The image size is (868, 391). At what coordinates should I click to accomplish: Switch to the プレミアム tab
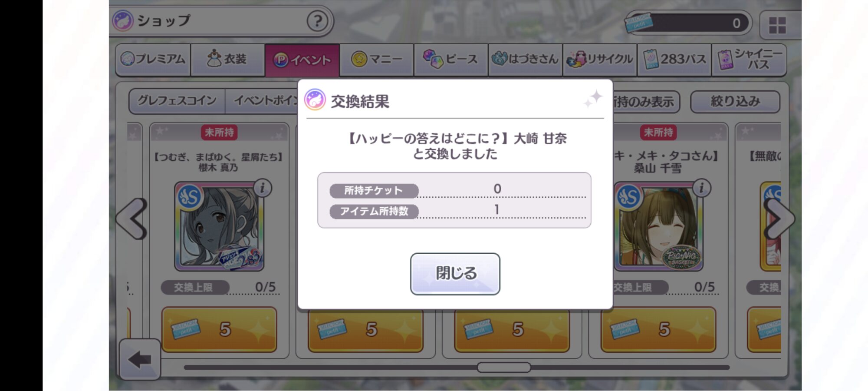pyautogui.click(x=153, y=60)
